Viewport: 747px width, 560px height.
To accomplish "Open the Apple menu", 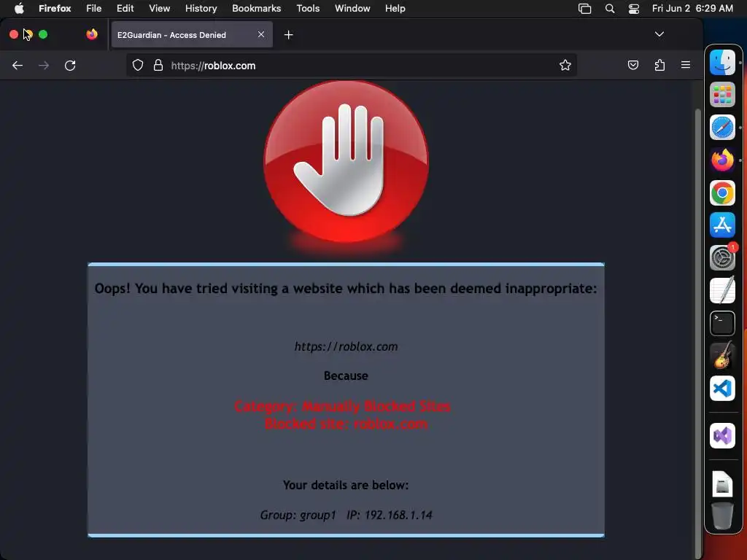I will click(19, 8).
